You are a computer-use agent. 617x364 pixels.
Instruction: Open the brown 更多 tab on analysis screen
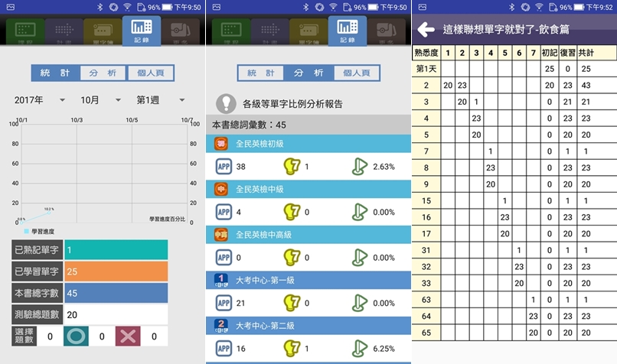pyautogui.click(x=386, y=31)
